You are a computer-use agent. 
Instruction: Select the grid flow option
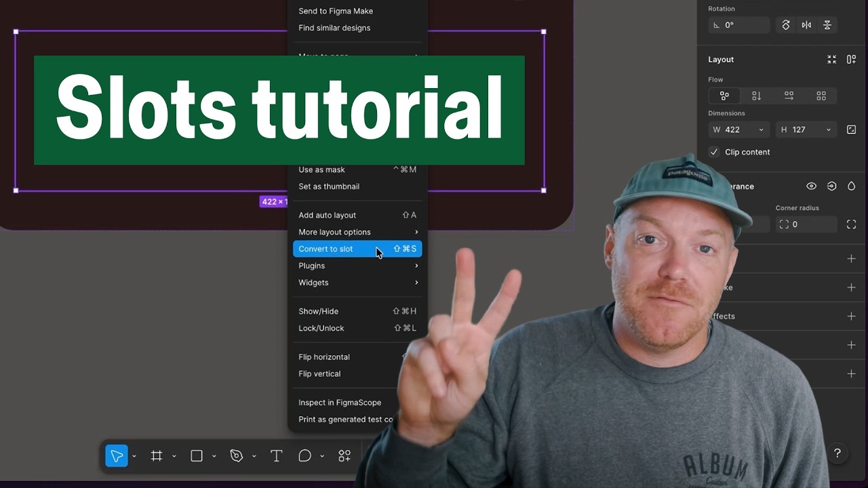point(821,96)
